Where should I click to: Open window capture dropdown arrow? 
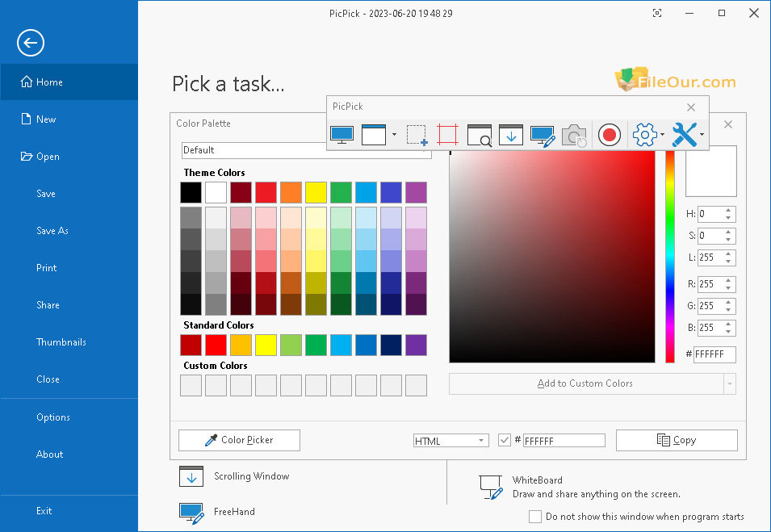click(x=394, y=135)
